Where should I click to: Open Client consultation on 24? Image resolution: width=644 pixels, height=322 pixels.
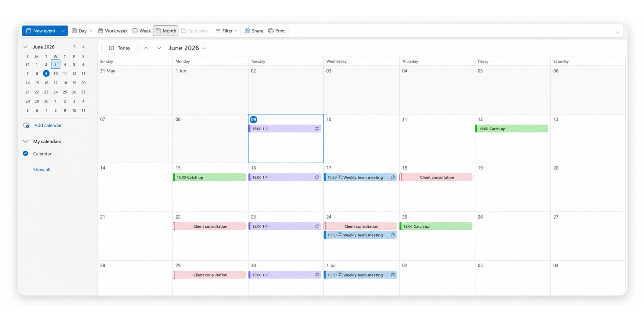[x=360, y=226]
